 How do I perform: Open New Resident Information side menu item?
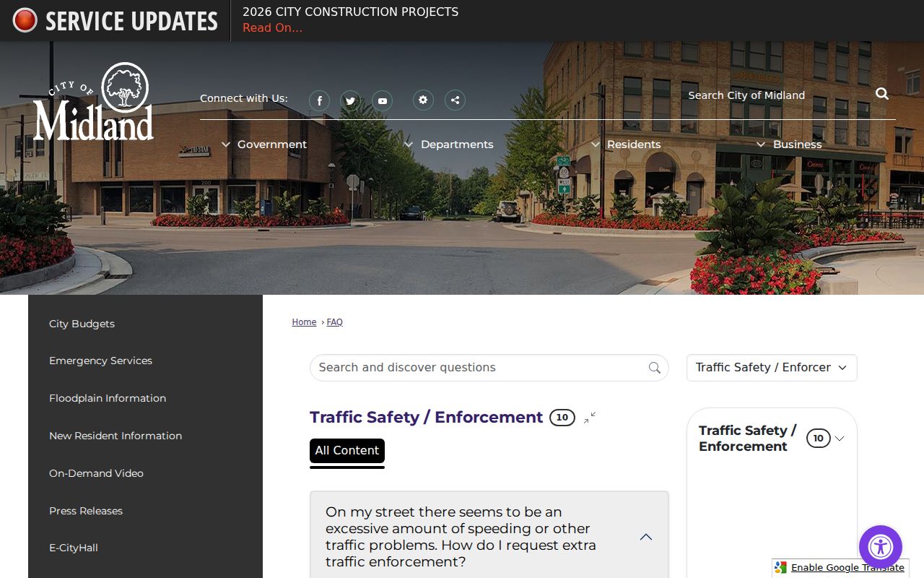pyautogui.click(x=115, y=436)
